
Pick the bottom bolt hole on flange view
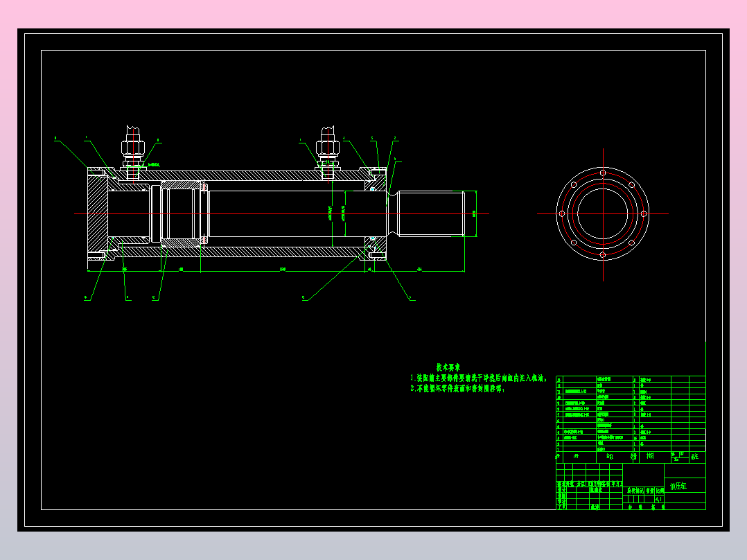click(603, 255)
